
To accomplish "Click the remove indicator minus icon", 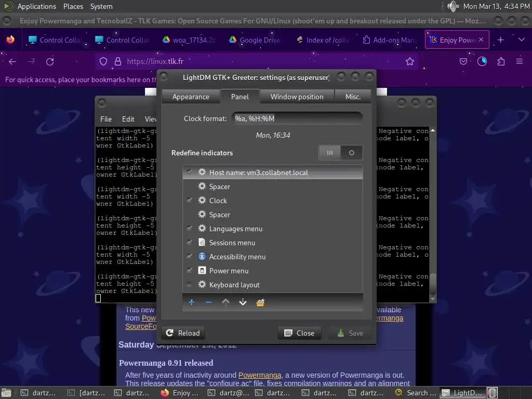I will coord(209,302).
